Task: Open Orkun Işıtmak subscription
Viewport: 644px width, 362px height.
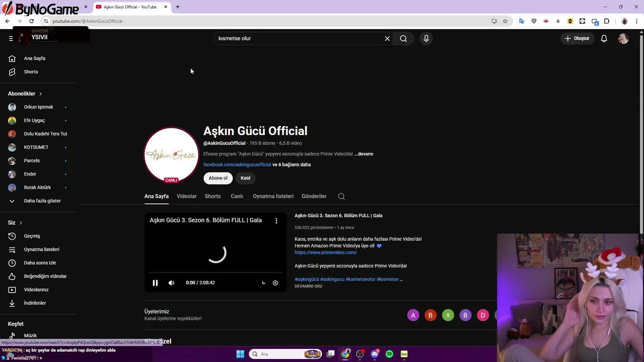Action: (39, 107)
